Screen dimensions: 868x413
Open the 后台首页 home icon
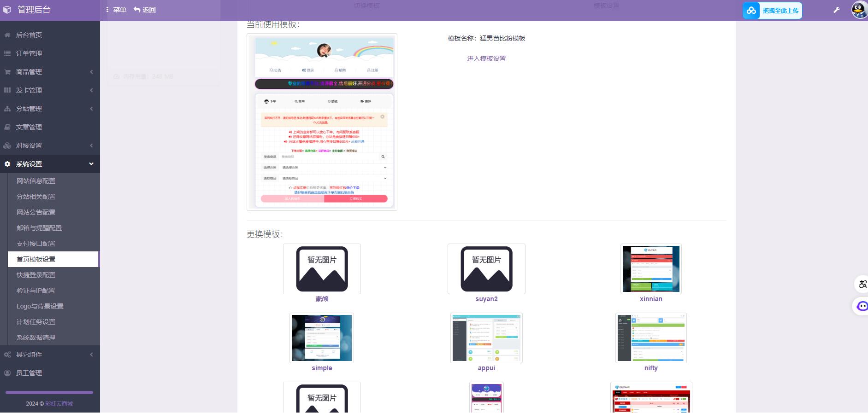[7, 35]
